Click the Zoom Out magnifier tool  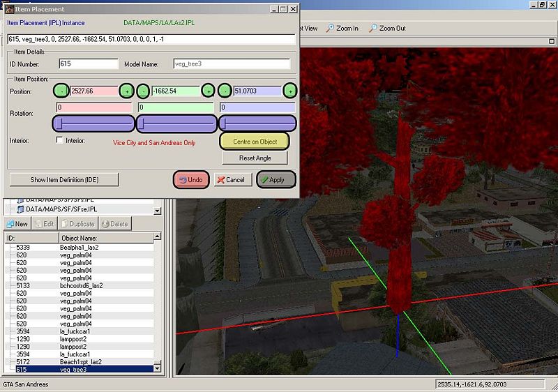[387, 29]
